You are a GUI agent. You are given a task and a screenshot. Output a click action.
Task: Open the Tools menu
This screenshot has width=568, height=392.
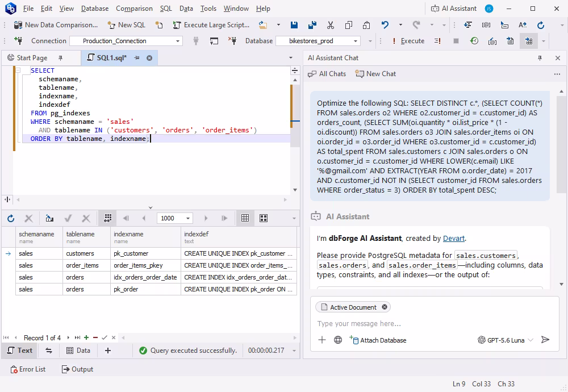(x=208, y=9)
